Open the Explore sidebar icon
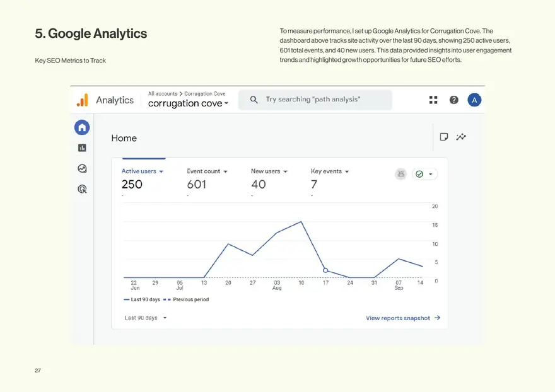This screenshot has width=555, height=392. click(x=82, y=168)
